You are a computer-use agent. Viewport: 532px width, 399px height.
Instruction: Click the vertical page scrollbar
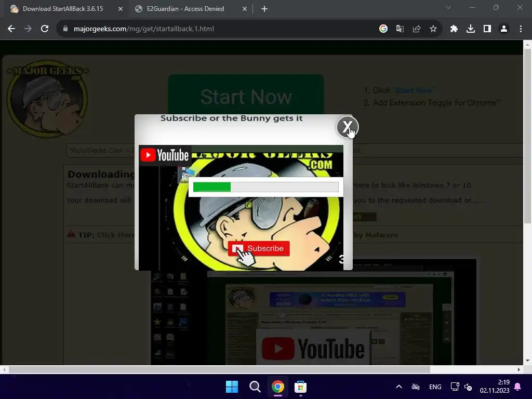(x=528, y=136)
